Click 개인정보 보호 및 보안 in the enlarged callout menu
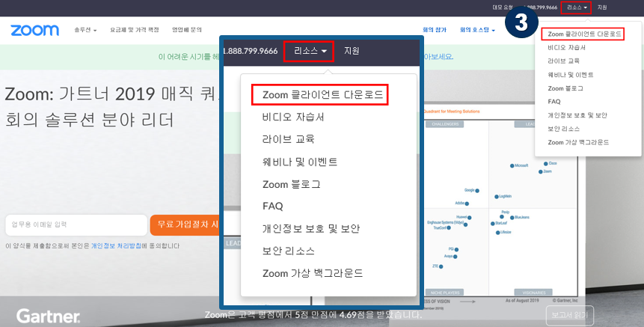 [311, 228]
